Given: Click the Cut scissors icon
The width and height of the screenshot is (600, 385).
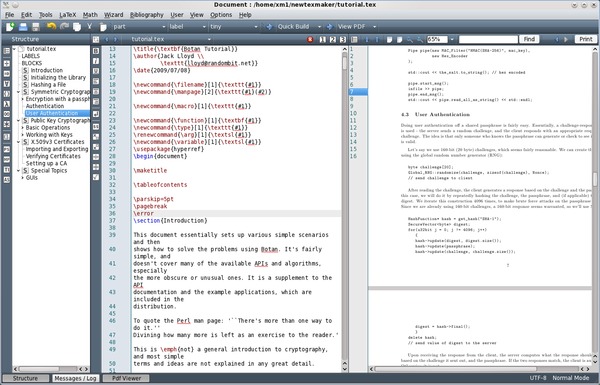Looking at the screenshot, I should (89, 26).
